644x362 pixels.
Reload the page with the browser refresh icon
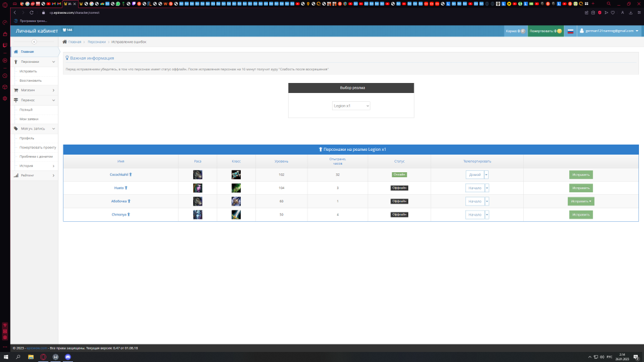pos(31,13)
